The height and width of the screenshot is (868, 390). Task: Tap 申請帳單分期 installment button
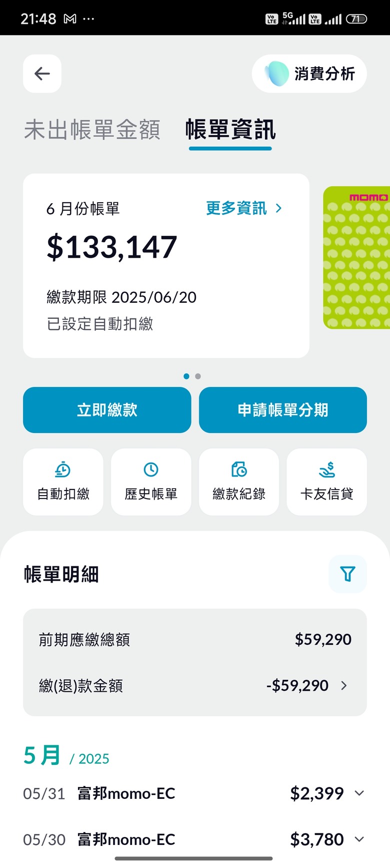click(x=283, y=410)
